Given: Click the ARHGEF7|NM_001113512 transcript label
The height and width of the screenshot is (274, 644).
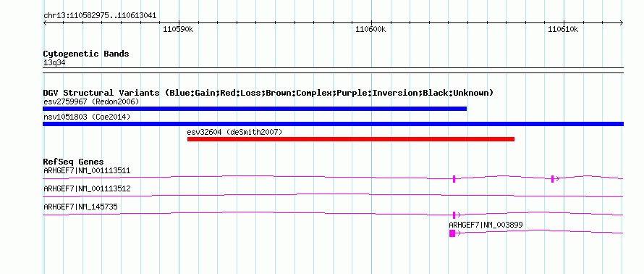Looking at the screenshot, I should click(87, 189).
